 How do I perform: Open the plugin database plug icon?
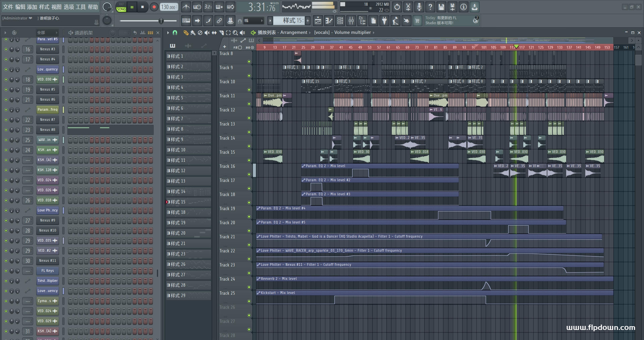[x=384, y=21]
